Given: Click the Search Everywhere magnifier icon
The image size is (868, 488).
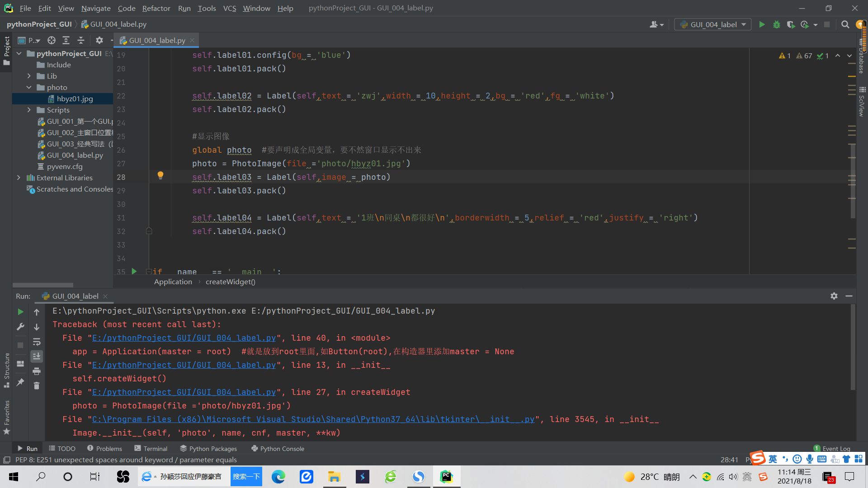Looking at the screenshot, I should 845,24.
